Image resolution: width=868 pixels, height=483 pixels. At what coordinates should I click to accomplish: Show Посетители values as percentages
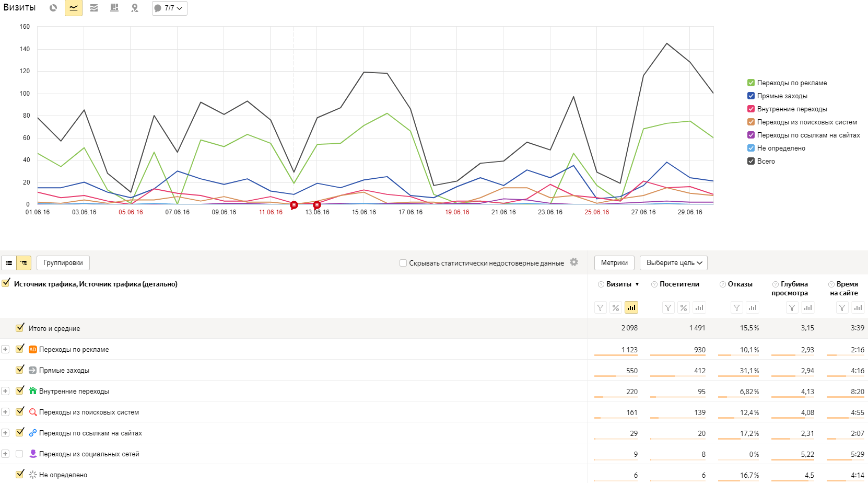(x=684, y=308)
